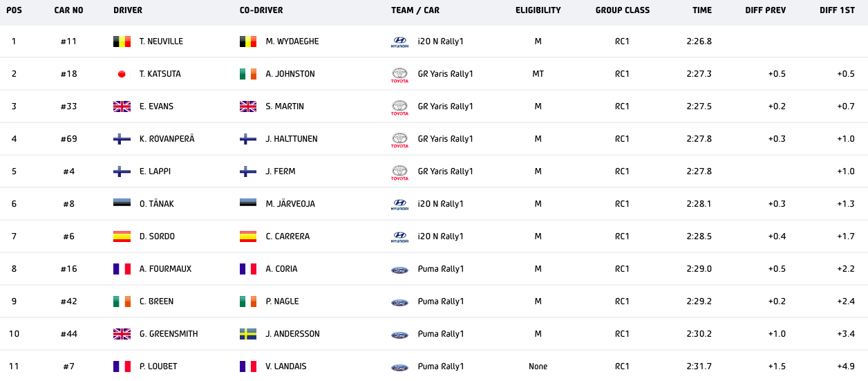The image size is (868, 381).
Task: Click the Irish flag next to A. Johnston
Action: (248, 74)
